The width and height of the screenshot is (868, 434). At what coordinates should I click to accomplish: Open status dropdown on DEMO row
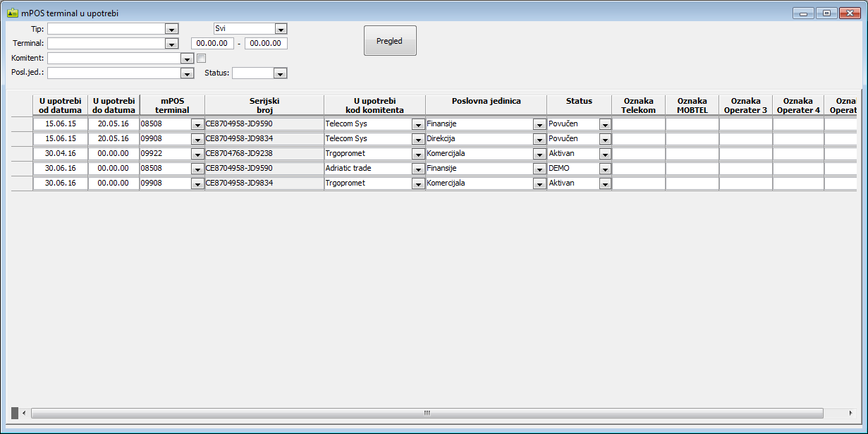(604, 169)
